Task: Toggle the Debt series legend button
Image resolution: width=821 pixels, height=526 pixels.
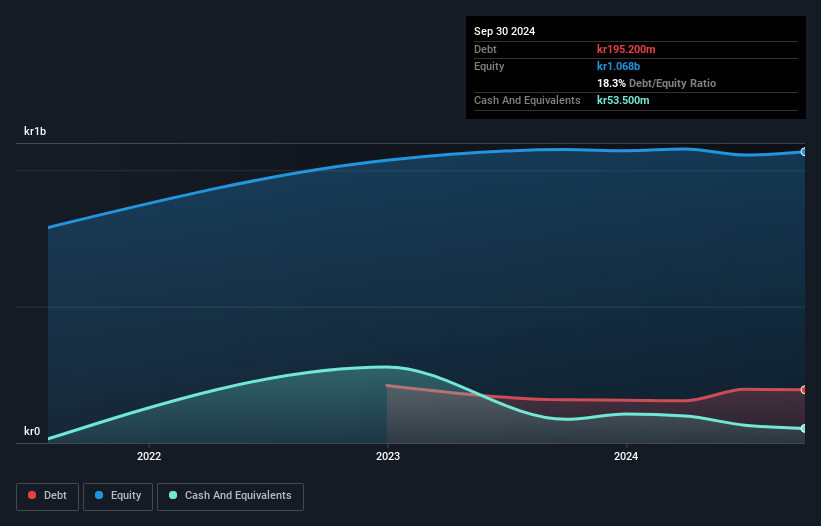Action: (47, 496)
